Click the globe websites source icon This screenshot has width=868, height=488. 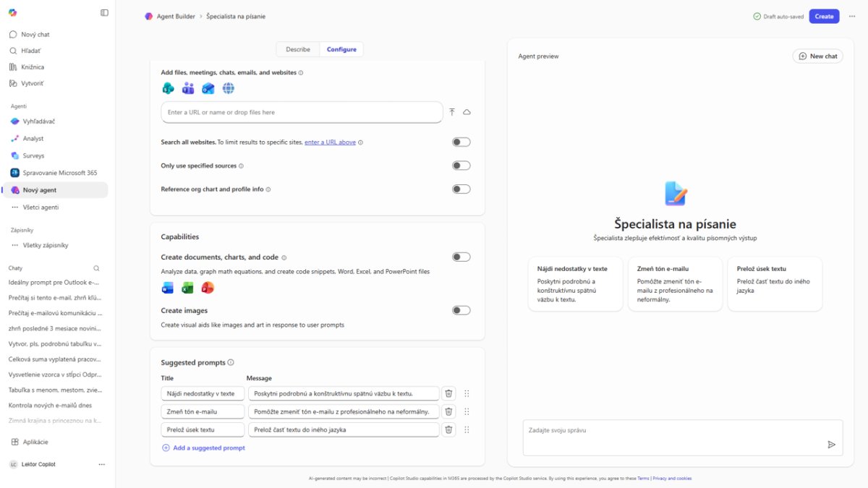[x=229, y=88]
